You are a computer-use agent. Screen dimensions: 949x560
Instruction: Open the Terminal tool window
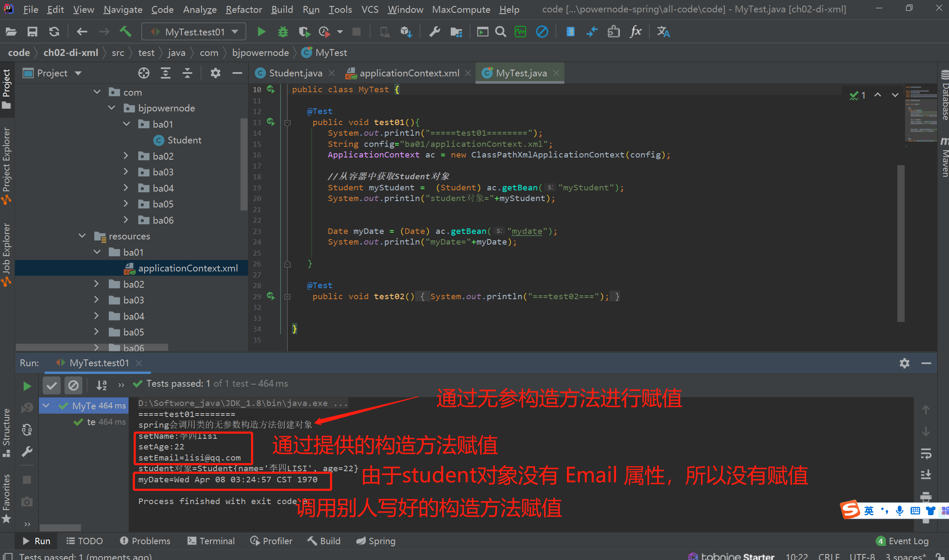pos(211,541)
